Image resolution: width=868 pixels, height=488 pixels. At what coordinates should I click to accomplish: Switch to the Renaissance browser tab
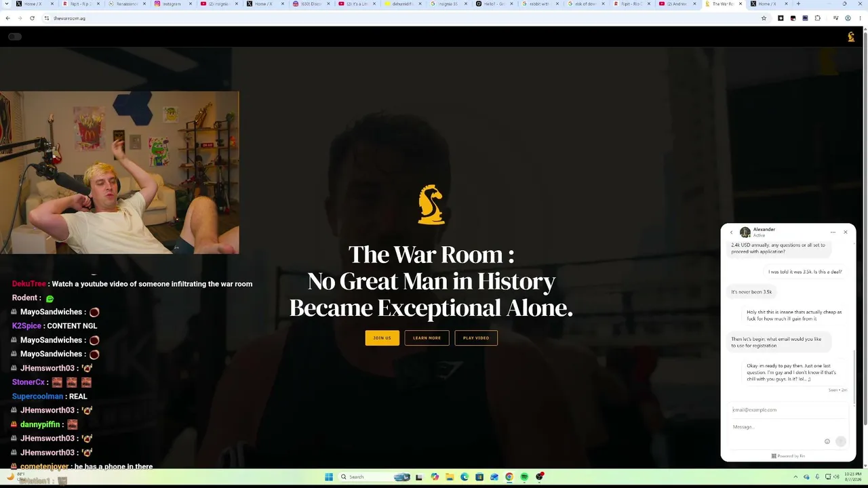click(x=127, y=4)
